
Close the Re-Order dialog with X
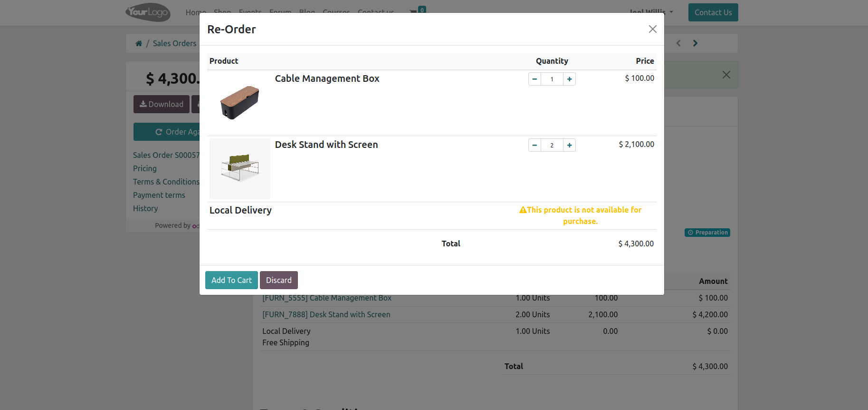pos(653,29)
